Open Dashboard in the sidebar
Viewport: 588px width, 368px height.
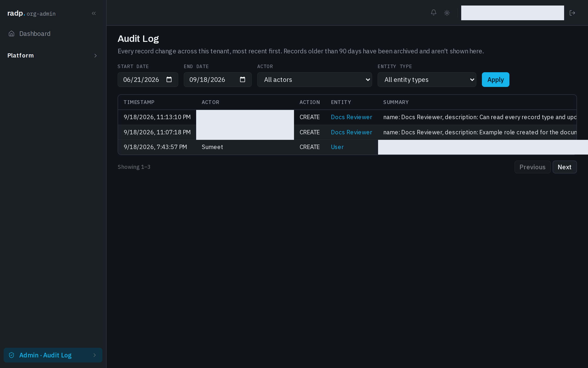(x=53, y=34)
